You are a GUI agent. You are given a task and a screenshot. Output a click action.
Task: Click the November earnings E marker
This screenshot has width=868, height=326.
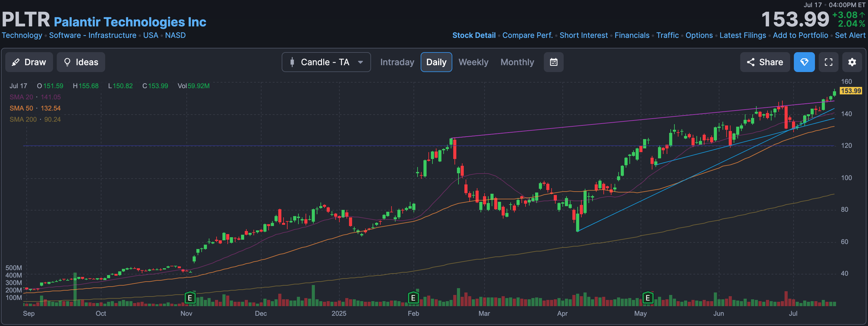click(x=190, y=298)
